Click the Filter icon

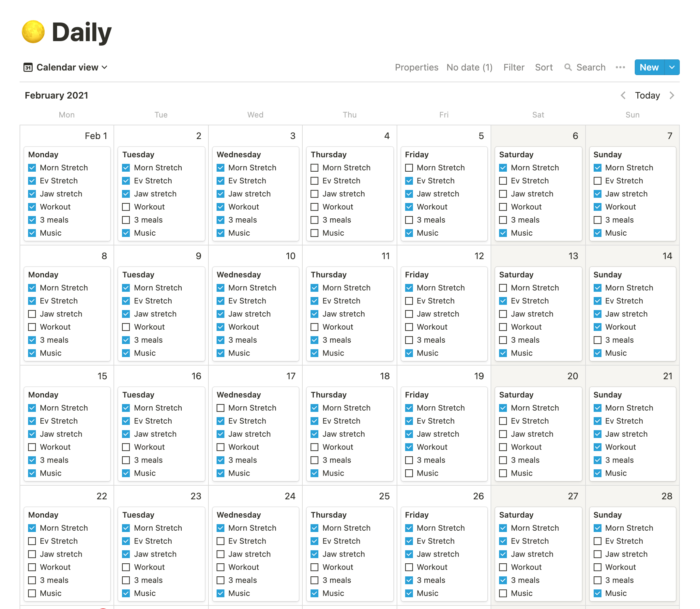tap(512, 67)
